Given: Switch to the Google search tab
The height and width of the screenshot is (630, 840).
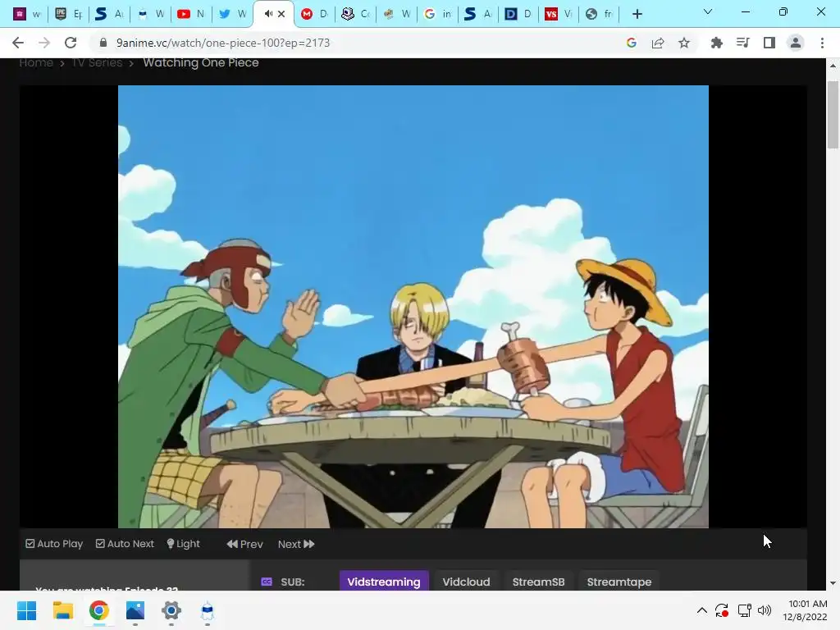Looking at the screenshot, I should click(x=438, y=14).
